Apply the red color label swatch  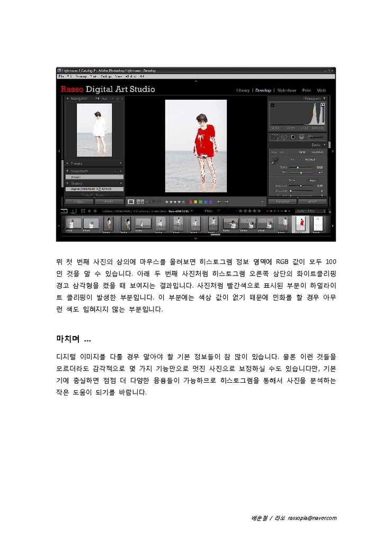[x=191, y=202]
